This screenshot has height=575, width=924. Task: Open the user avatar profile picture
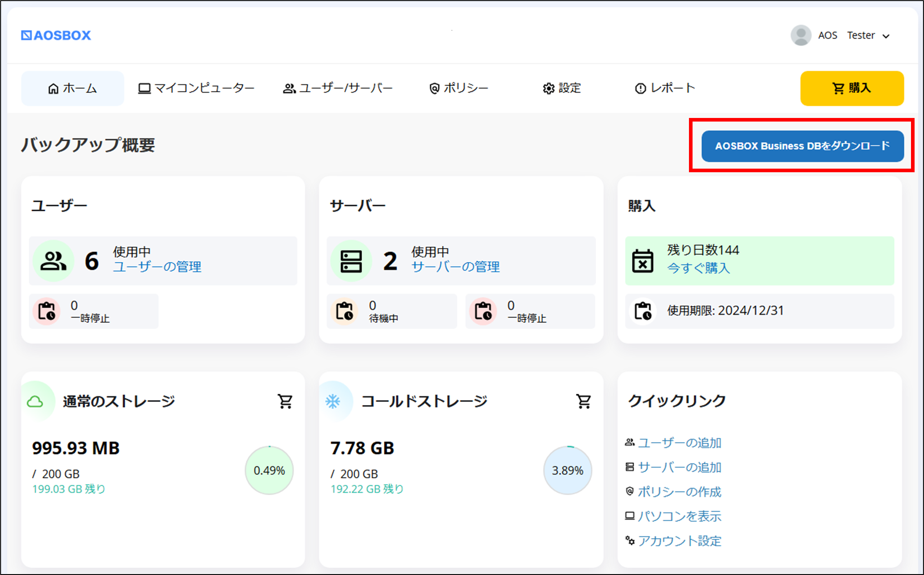pyautogui.click(x=801, y=35)
